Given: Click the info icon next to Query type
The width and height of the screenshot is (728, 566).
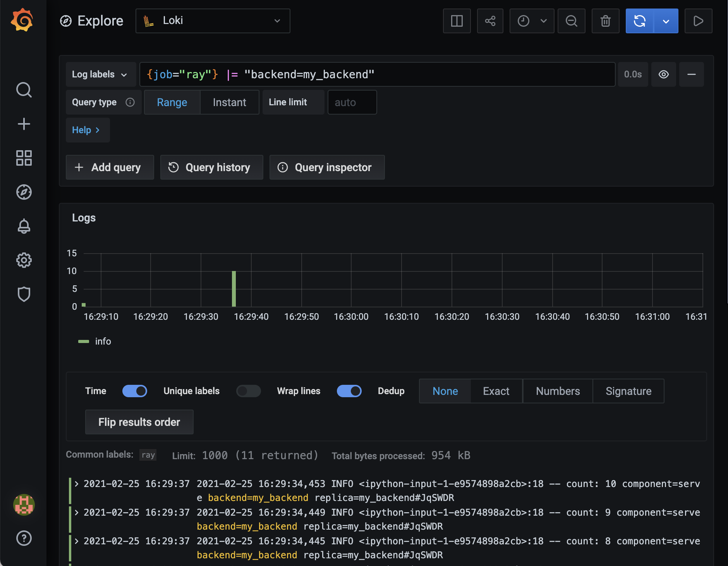Looking at the screenshot, I should point(130,102).
